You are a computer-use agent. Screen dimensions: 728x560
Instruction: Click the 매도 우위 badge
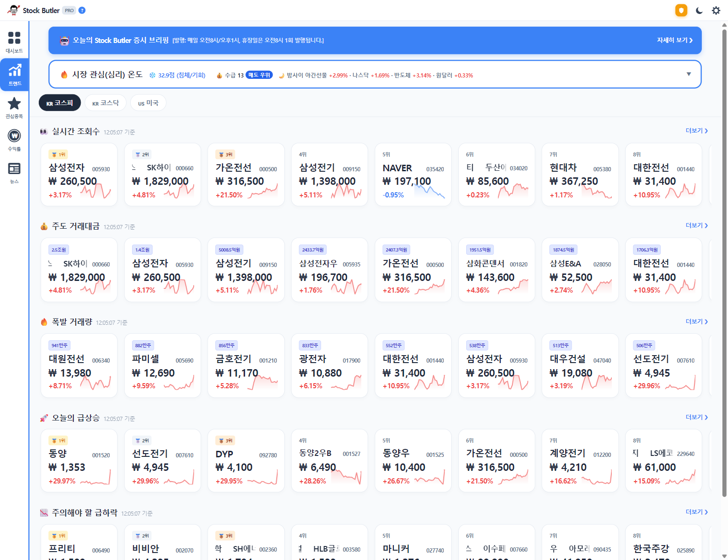coord(259,75)
